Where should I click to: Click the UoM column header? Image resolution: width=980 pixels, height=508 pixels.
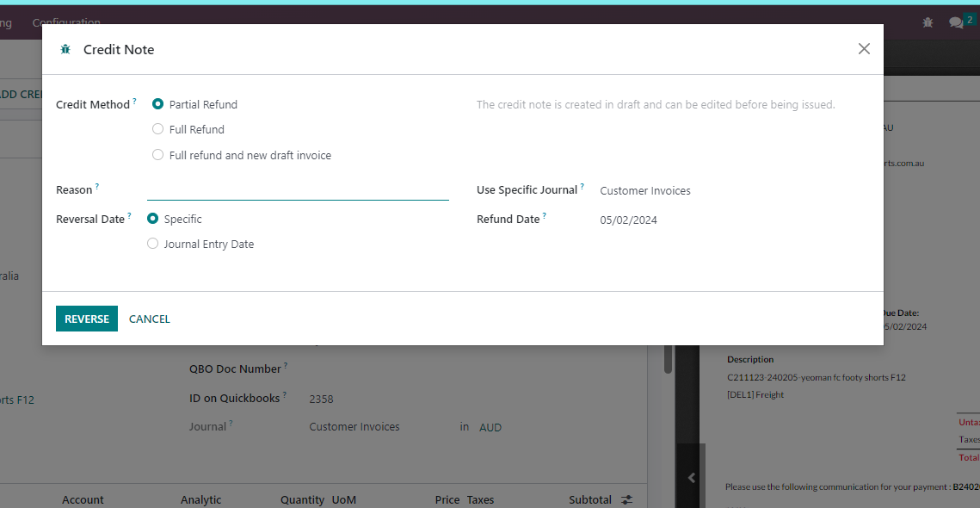[x=344, y=500]
